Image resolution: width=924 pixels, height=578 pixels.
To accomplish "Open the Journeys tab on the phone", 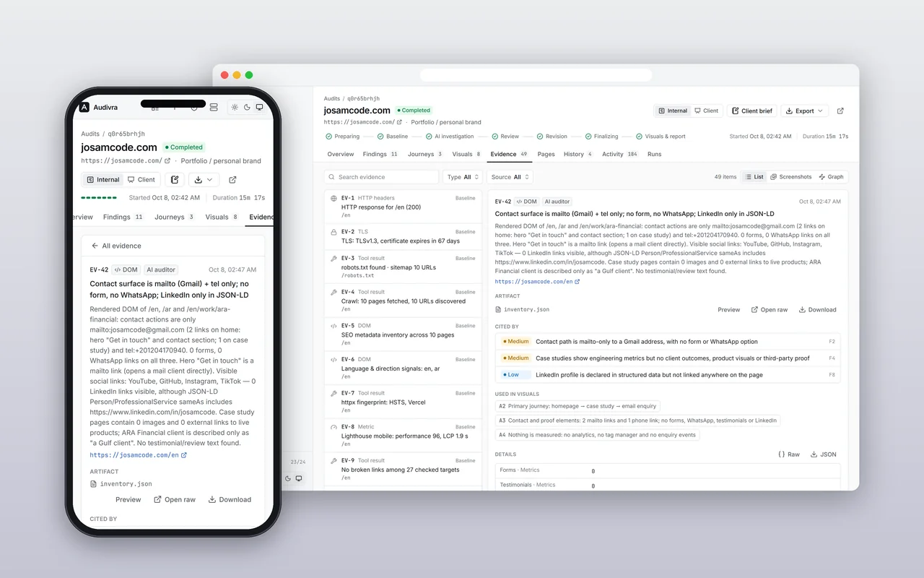I will (174, 217).
